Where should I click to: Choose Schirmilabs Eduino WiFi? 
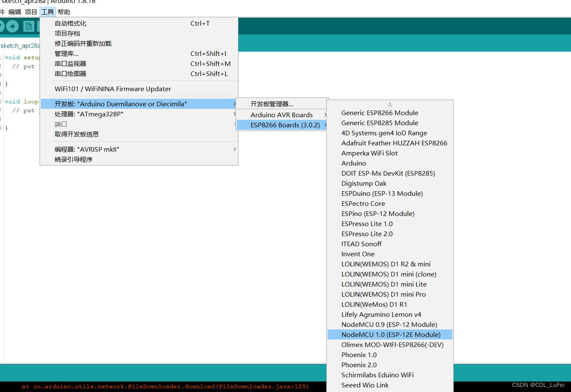(x=390, y=375)
